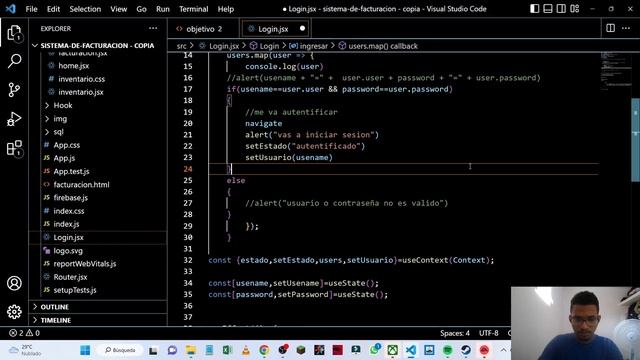Screen dimensions: 640x360
Task: Open the Customize Layout icon
Action: click(x=575, y=9)
